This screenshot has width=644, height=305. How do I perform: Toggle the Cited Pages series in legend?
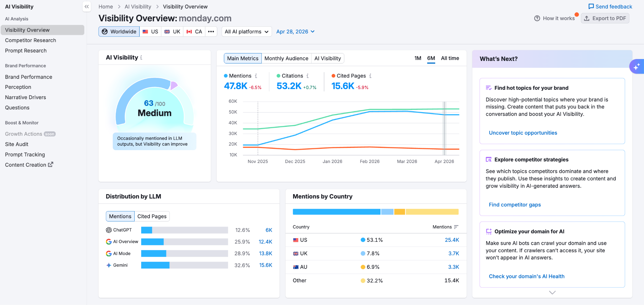tap(349, 76)
